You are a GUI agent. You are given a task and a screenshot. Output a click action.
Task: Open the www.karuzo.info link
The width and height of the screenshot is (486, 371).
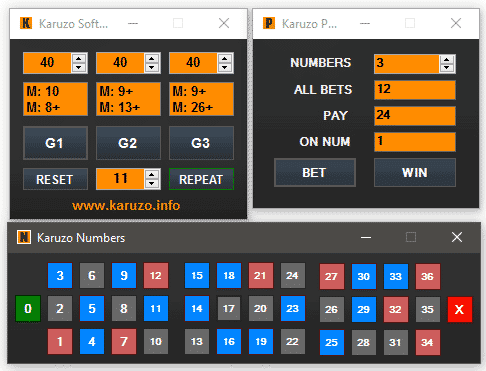[126, 205]
